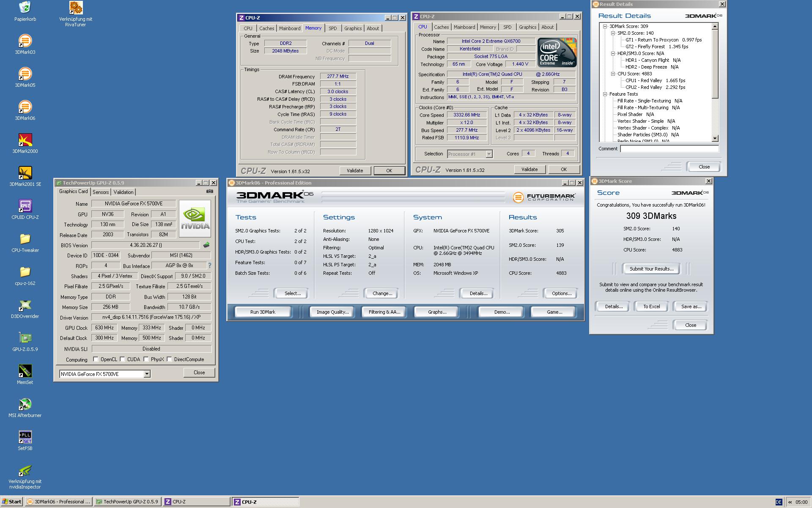Switch to the Sensors tab in GPU-Z

(x=101, y=192)
